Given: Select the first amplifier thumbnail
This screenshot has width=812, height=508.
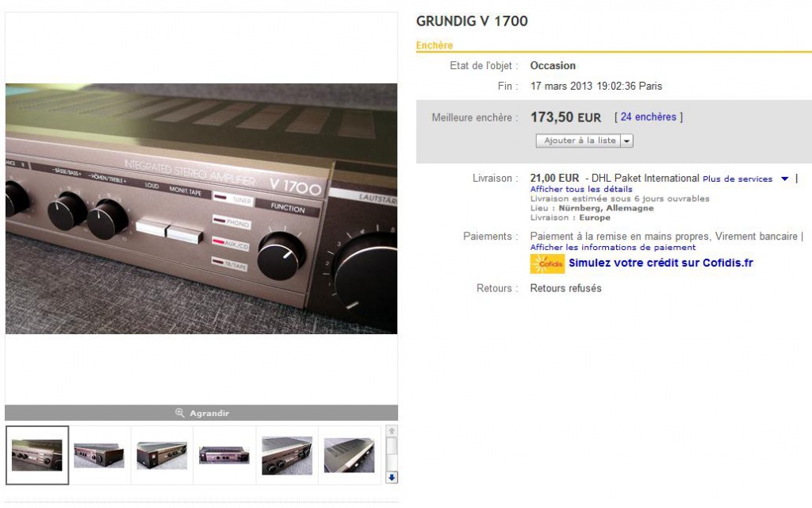Looking at the screenshot, I should (37, 455).
